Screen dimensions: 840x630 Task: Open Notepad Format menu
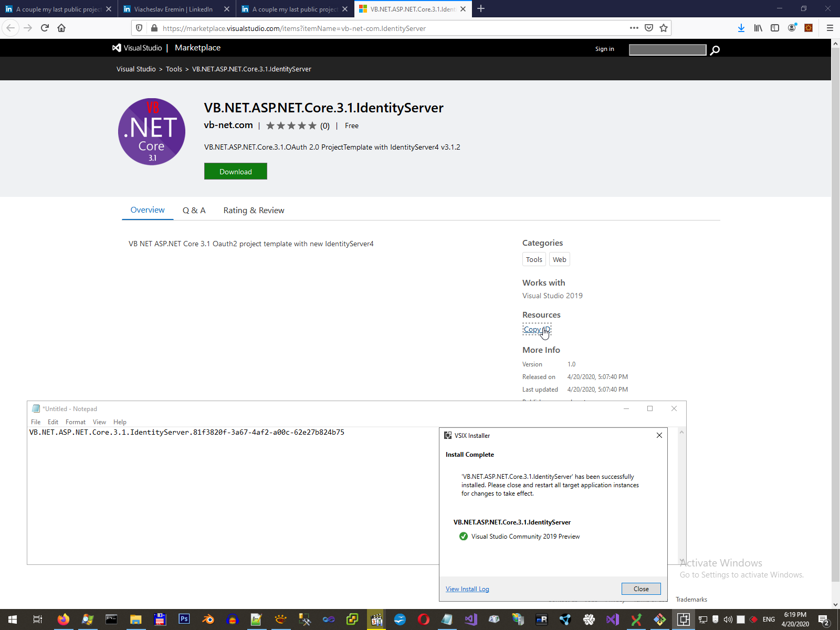(x=76, y=422)
